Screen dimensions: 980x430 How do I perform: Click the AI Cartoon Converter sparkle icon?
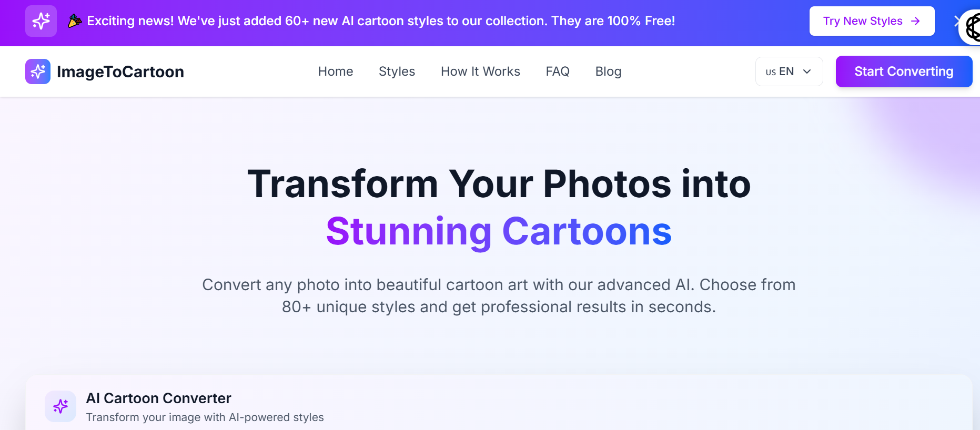(x=60, y=406)
